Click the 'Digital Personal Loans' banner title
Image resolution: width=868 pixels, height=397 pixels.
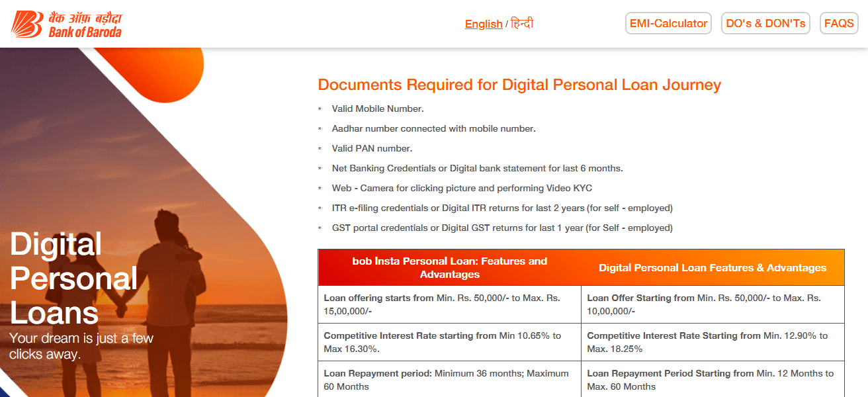(73, 278)
